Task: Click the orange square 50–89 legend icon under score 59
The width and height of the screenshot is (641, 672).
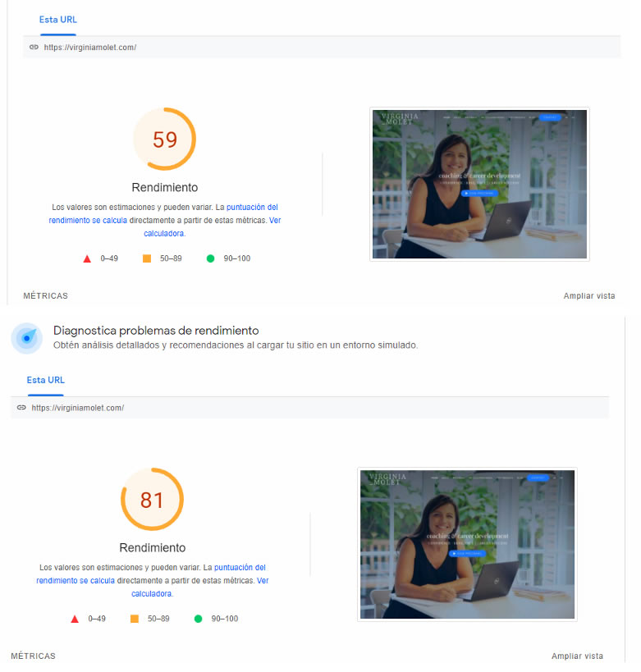Action: tap(147, 258)
